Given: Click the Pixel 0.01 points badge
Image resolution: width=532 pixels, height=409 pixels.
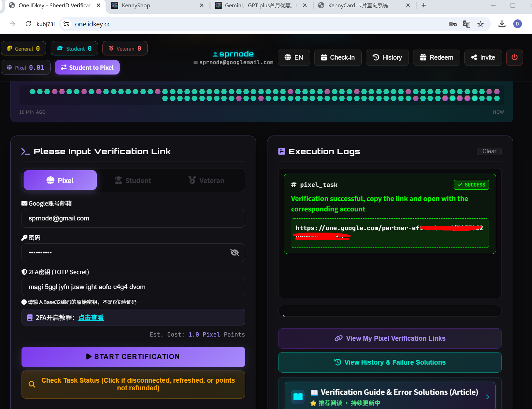Looking at the screenshot, I should pyautogui.click(x=26, y=67).
